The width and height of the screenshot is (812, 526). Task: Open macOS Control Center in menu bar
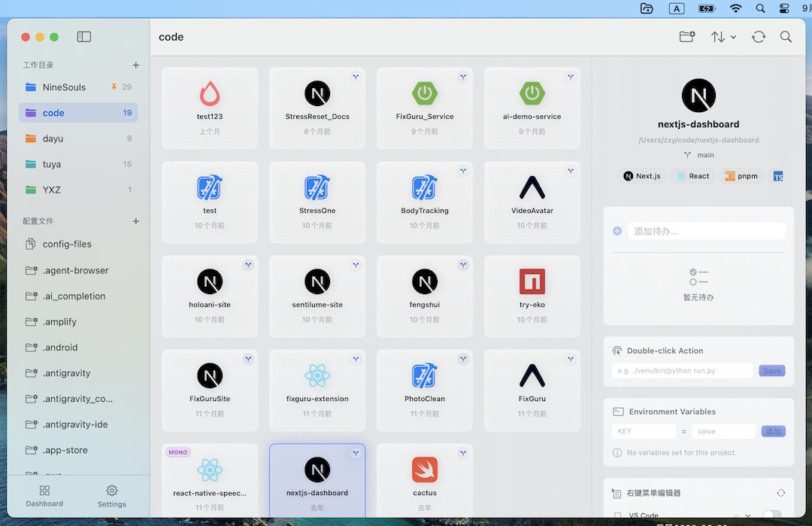[784, 8]
